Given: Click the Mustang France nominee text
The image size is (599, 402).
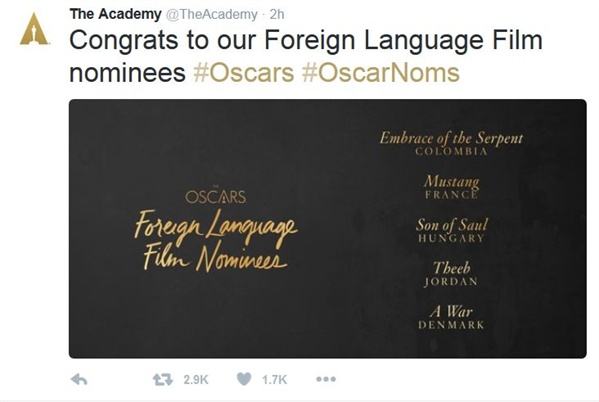Looking at the screenshot, I should click(452, 187).
